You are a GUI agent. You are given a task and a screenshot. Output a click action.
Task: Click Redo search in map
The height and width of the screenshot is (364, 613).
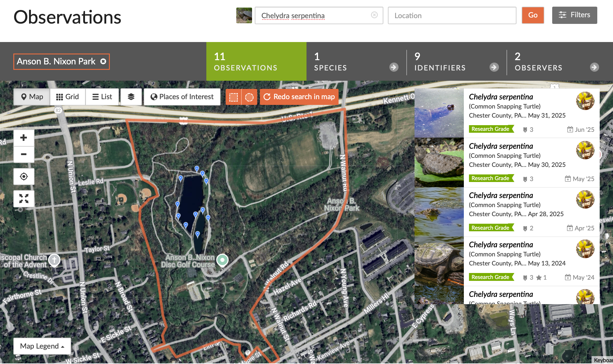click(x=299, y=97)
